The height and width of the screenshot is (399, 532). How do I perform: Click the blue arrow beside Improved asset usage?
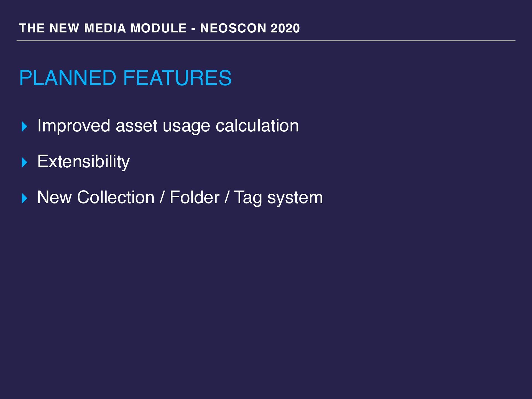tap(25, 127)
